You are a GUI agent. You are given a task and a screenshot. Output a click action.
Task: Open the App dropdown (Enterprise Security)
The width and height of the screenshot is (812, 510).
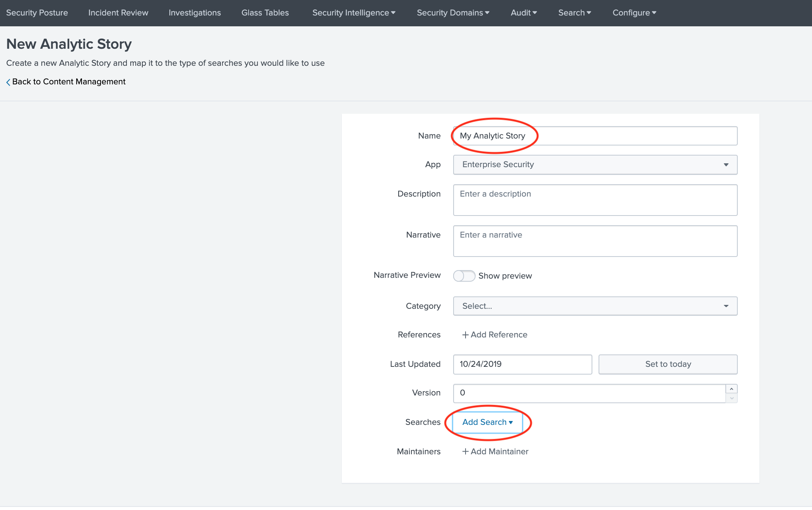tap(595, 165)
